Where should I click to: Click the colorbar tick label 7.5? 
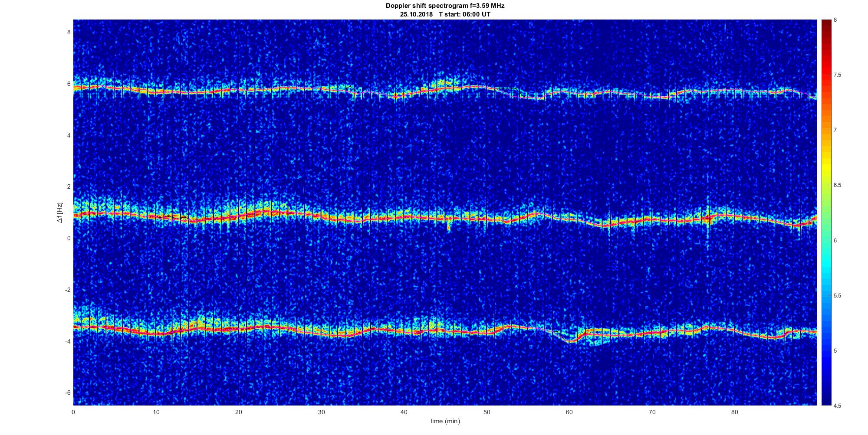tap(837, 75)
